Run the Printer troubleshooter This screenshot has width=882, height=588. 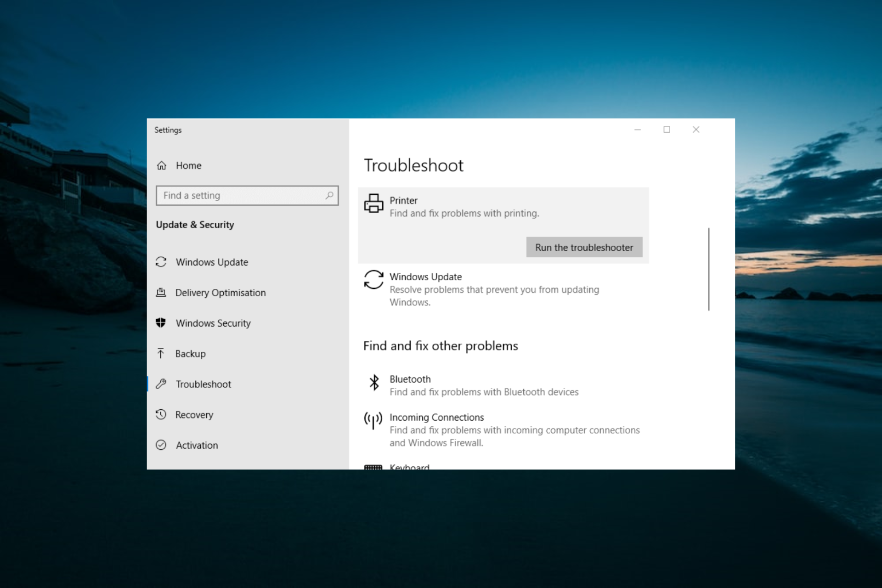click(583, 247)
